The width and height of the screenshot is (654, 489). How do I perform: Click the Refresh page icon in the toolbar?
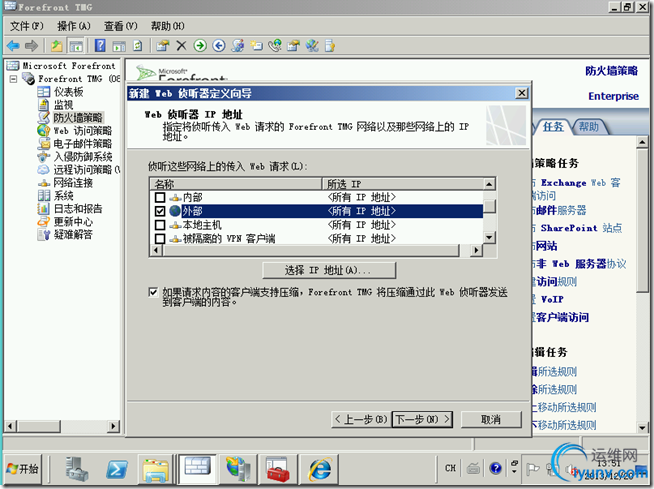coord(138,45)
